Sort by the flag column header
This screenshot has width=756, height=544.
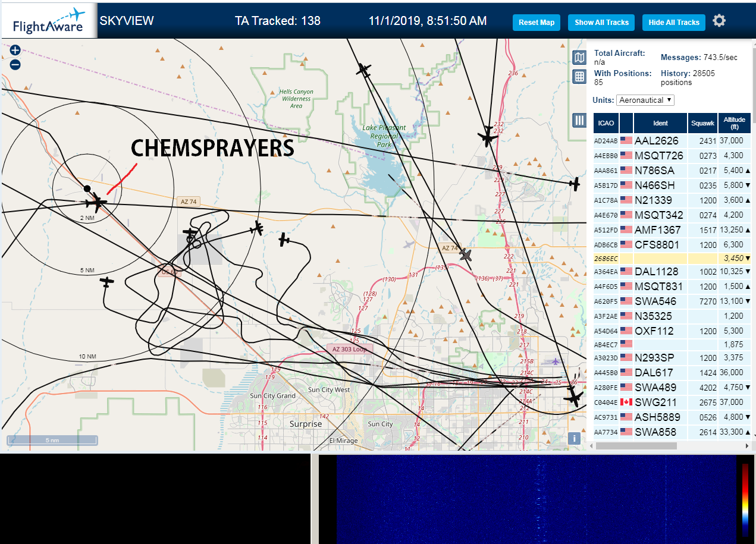626,123
